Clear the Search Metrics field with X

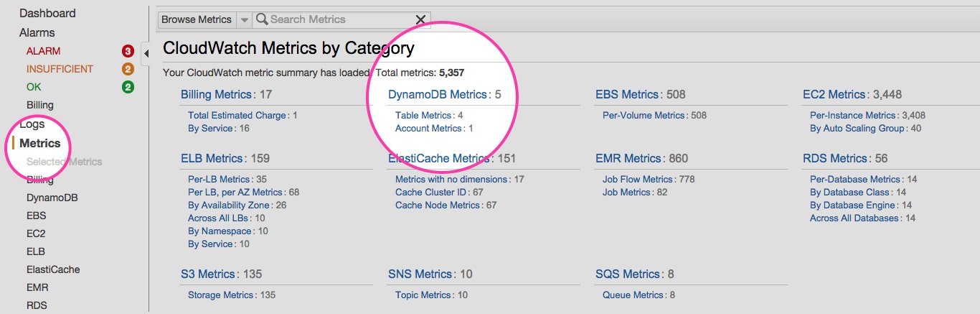pos(420,19)
